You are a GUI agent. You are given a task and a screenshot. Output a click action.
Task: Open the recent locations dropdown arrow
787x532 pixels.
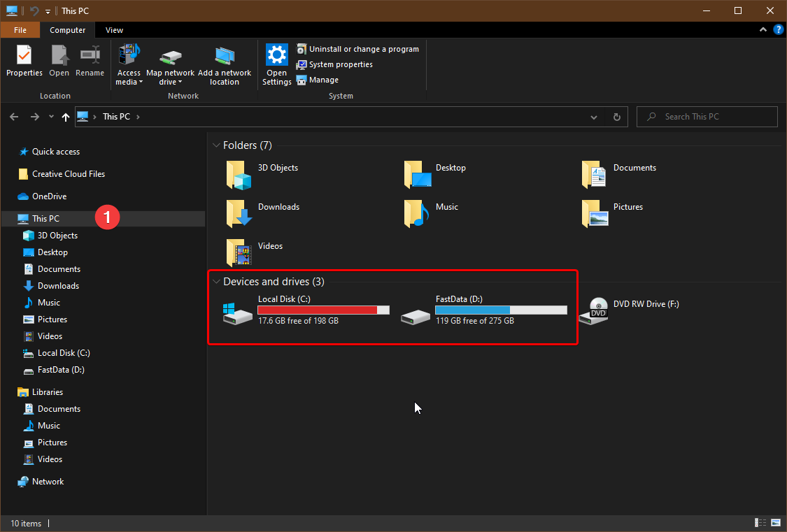pos(51,117)
